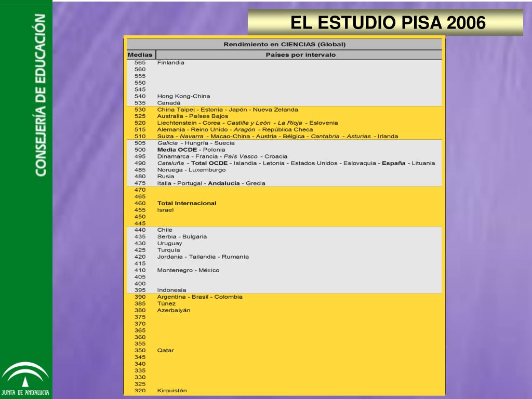Click 'Dinamarca' in the 495 row
The height and width of the screenshot is (399, 532).
tap(173, 156)
